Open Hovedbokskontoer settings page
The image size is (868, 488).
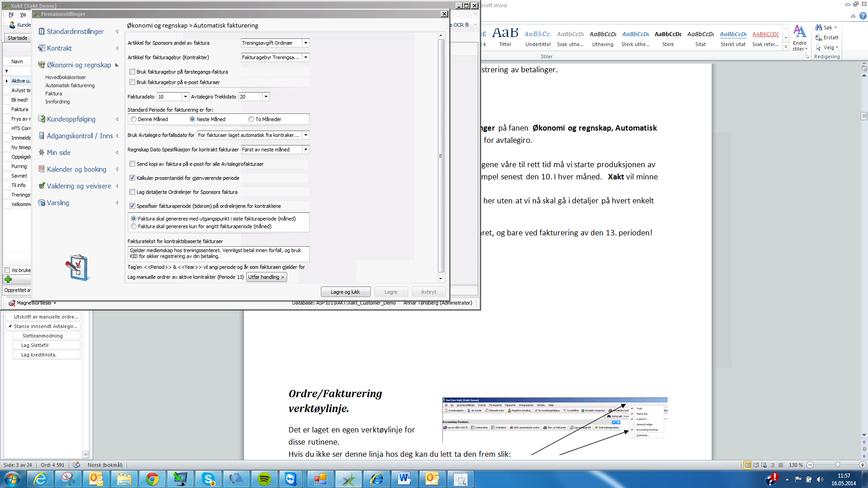coord(66,77)
